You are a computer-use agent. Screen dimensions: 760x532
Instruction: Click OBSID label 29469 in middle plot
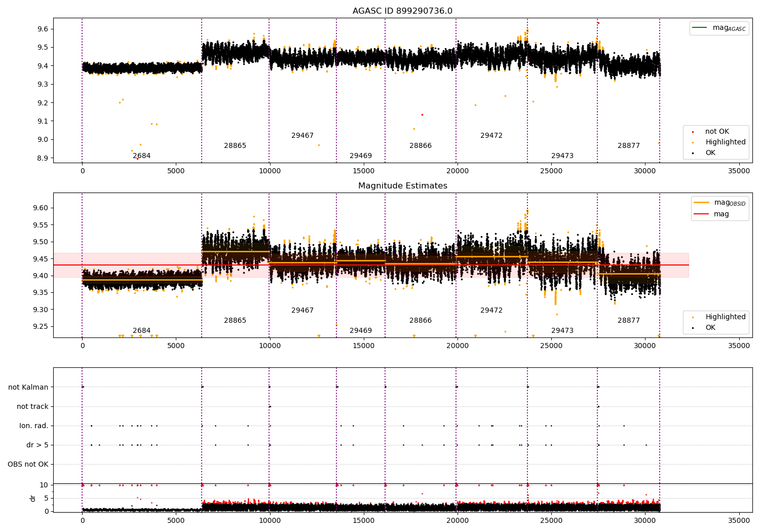coord(361,331)
